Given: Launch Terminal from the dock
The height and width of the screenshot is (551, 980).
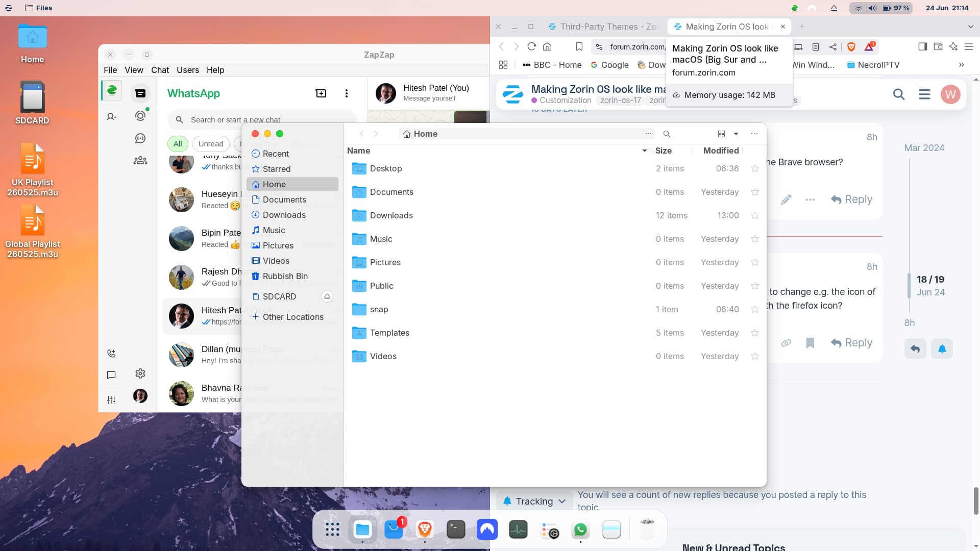Looking at the screenshot, I should 456,530.
